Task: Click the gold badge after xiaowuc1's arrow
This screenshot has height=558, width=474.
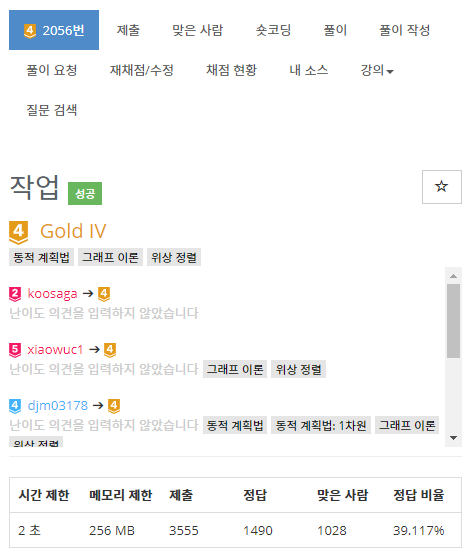Action: (110, 350)
